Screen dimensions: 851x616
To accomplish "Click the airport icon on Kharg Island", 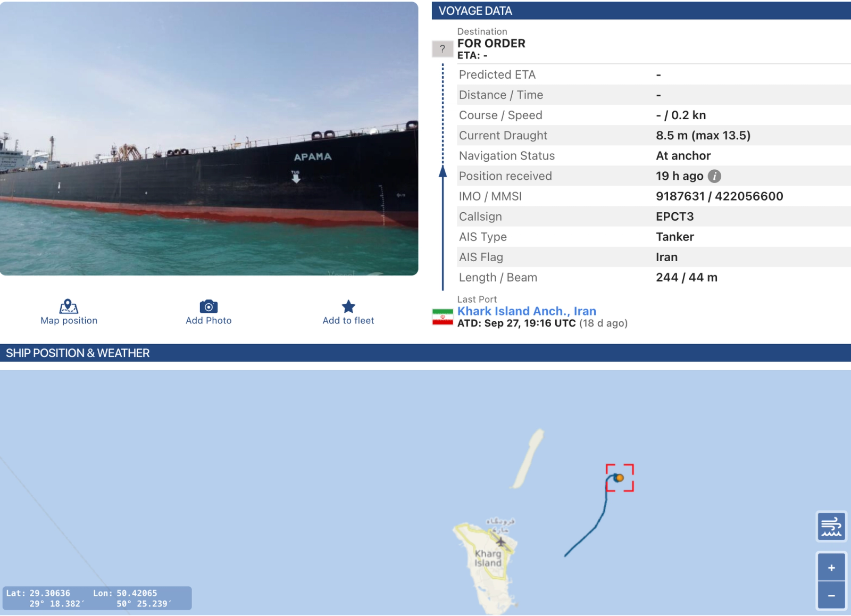I will [500, 542].
